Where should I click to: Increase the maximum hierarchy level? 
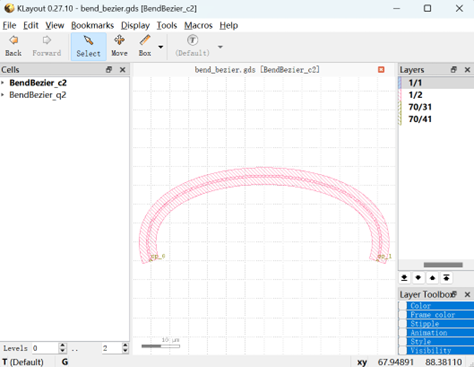(125, 346)
